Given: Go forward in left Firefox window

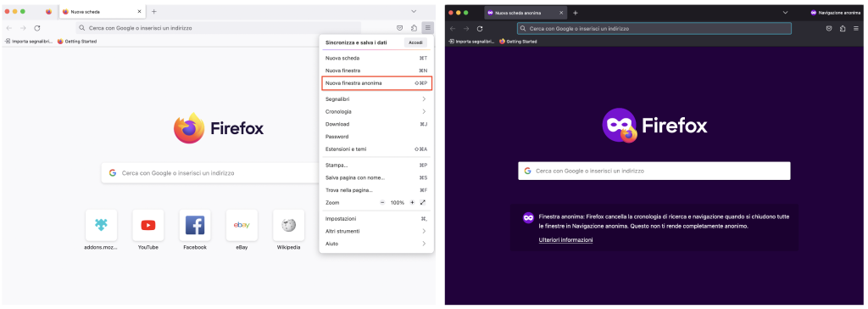Looking at the screenshot, I should 23,28.
